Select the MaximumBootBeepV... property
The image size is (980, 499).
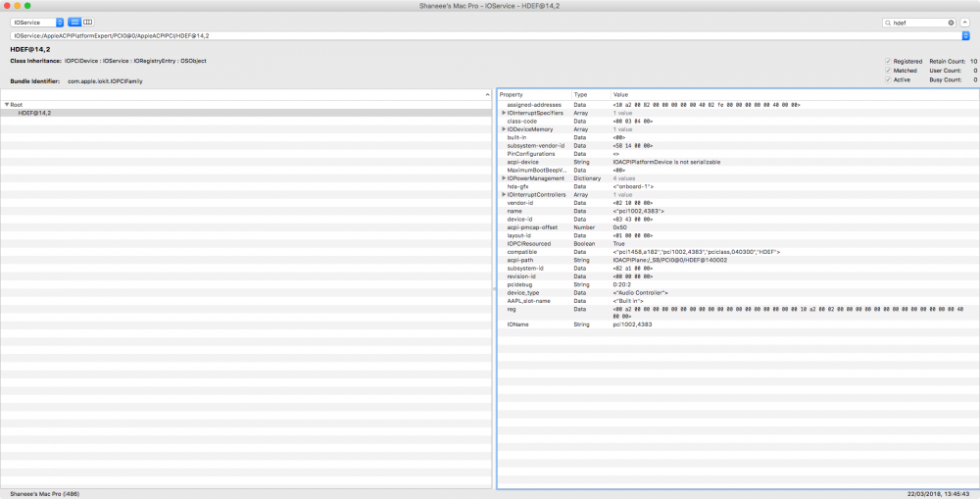point(738,170)
